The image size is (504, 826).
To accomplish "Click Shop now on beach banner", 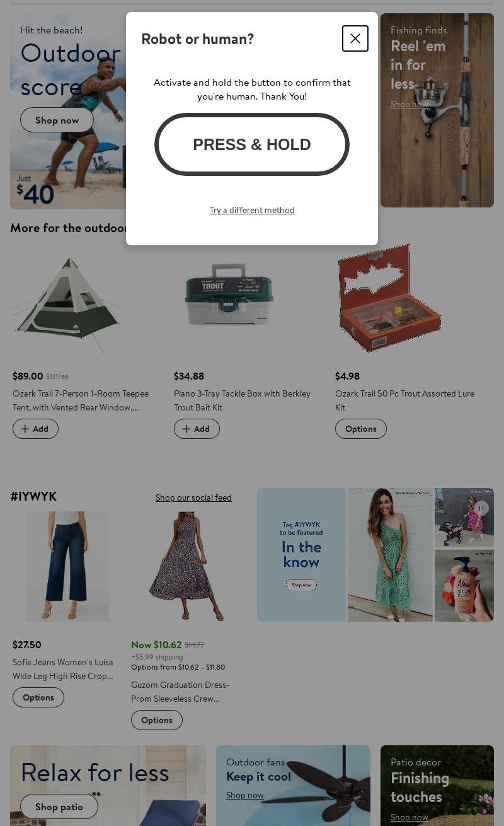I will pos(57,120).
